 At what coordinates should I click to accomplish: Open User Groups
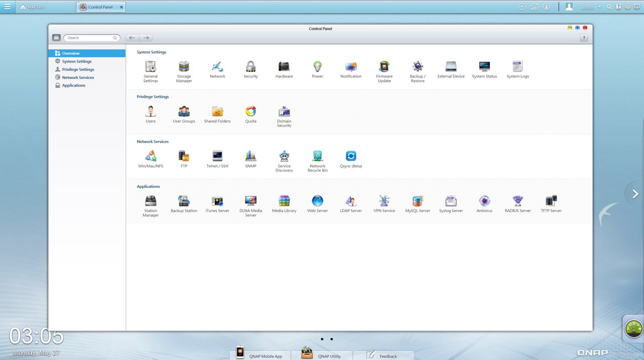click(x=184, y=114)
